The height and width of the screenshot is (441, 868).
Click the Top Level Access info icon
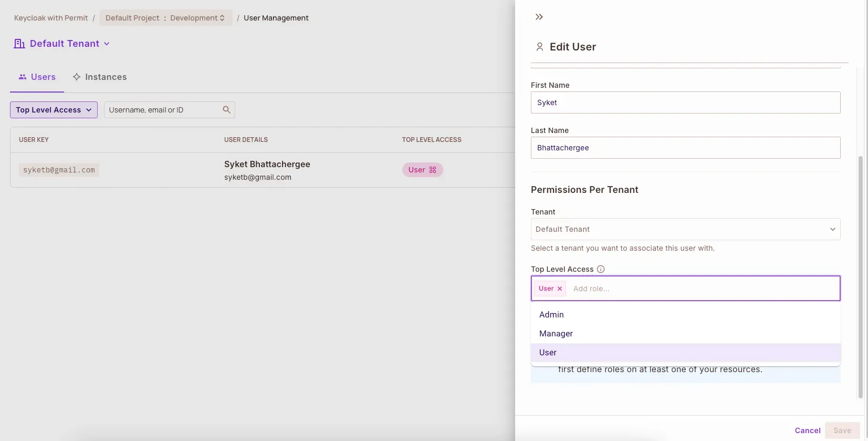(x=601, y=269)
